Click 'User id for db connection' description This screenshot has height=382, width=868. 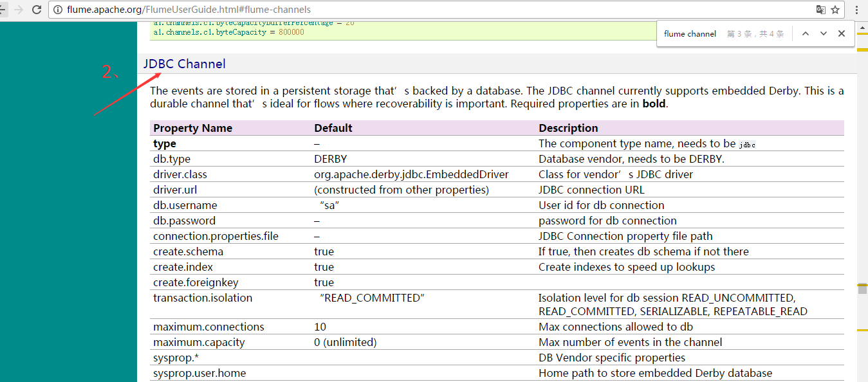602,205
